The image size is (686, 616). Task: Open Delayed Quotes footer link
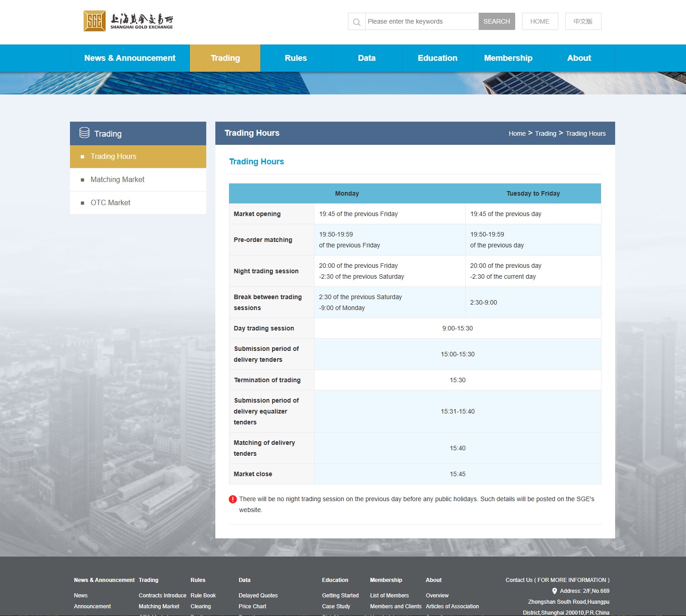(x=258, y=596)
